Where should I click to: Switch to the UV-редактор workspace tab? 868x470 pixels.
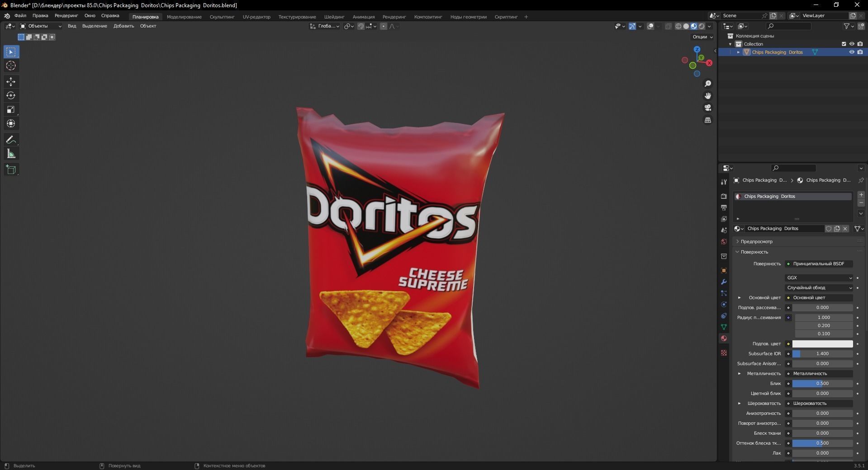click(256, 17)
